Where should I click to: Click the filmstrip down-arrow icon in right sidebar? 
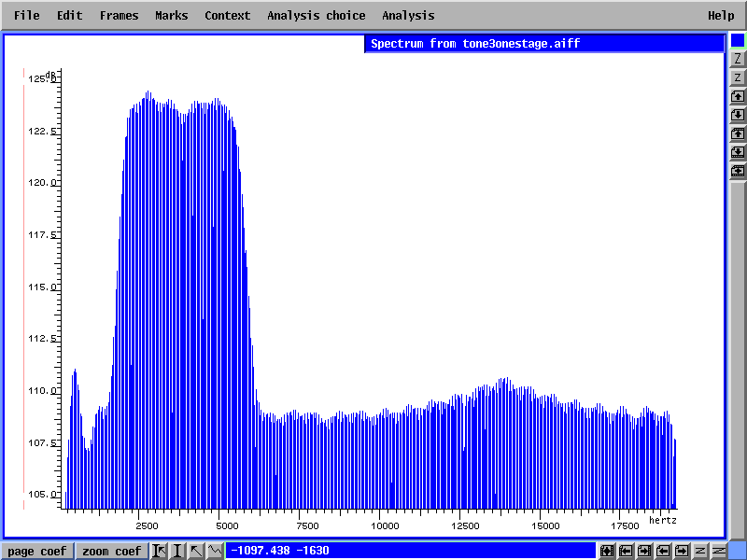point(738,152)
